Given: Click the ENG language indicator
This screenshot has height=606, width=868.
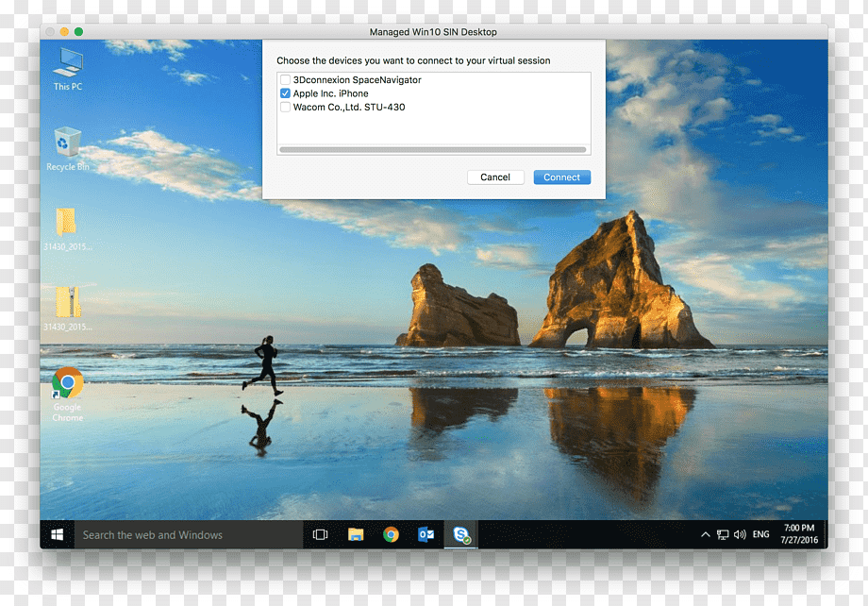Looking at the screenshot, I should (x=761, y=534).
